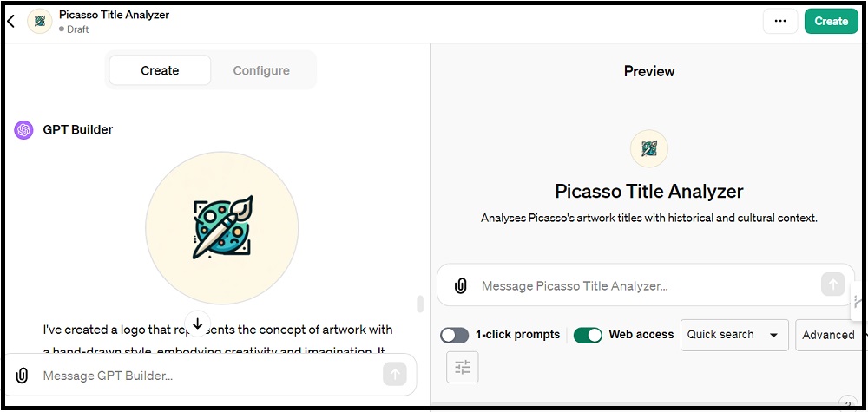This screenshot has height=412, width=868.
Task: Enable the 1-click prompts toggle
Action: [455, 335]
